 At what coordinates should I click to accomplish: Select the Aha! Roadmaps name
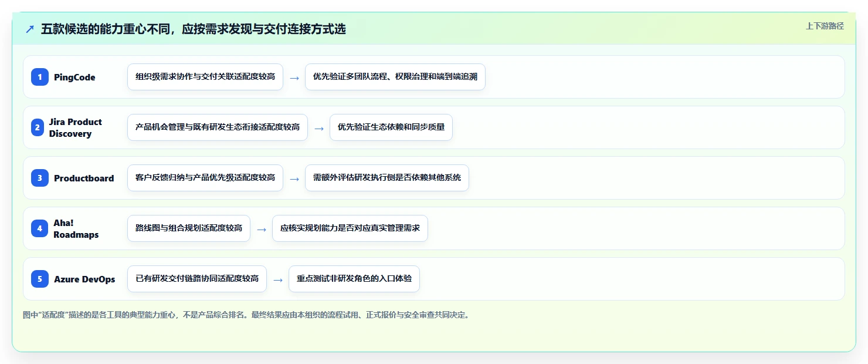click(x=76, y=228)
